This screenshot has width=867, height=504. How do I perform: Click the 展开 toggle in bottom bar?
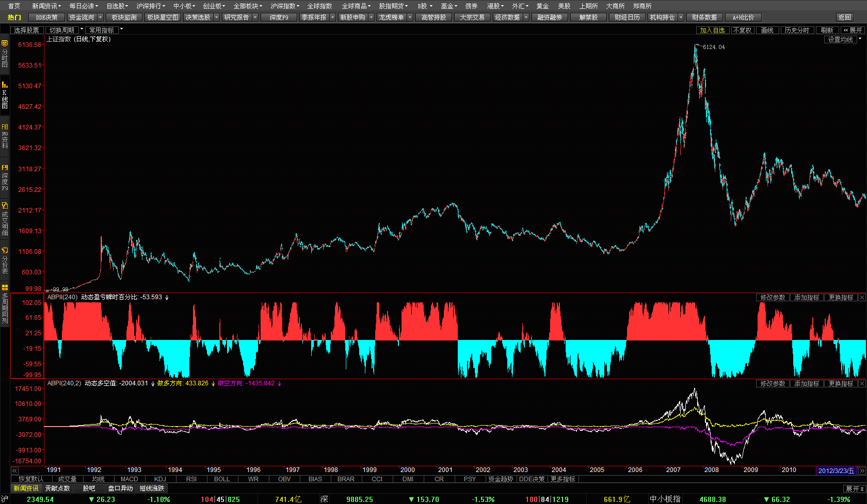[855, 489]
